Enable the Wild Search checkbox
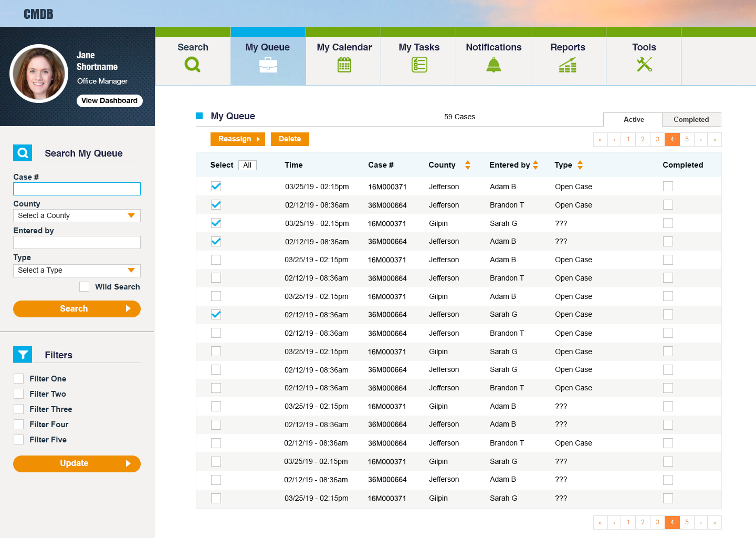 tap(84, 286)
